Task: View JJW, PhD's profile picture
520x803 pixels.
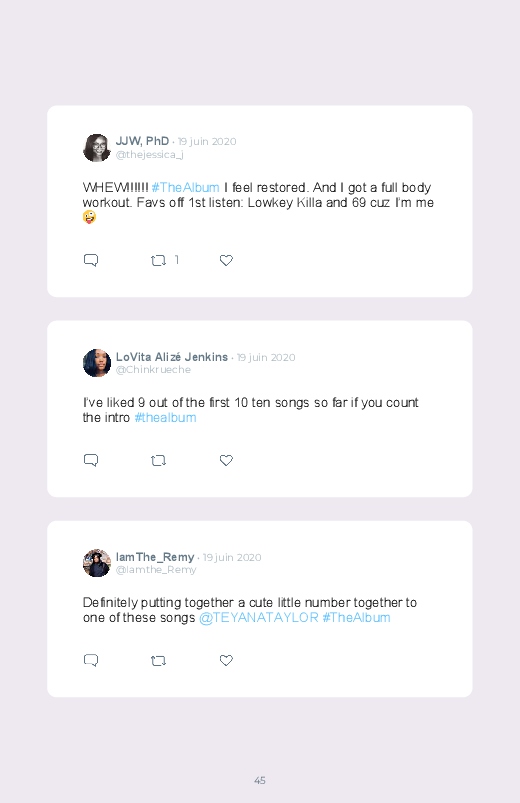Action: (97, 148)
